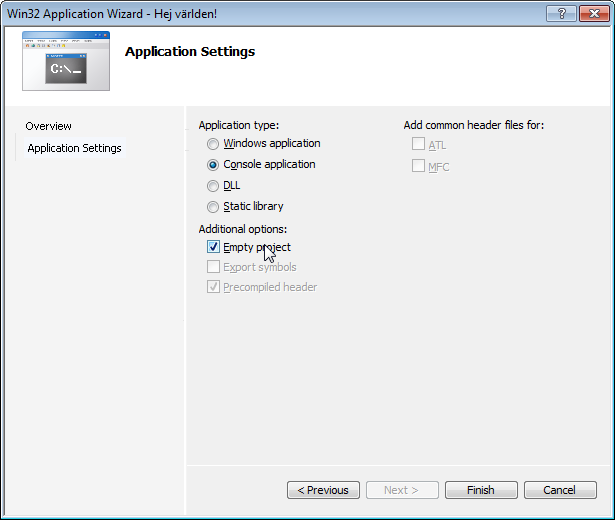Open the Overview wizard page
Viewport: 615px width, 520px height.
pos(49,126)
